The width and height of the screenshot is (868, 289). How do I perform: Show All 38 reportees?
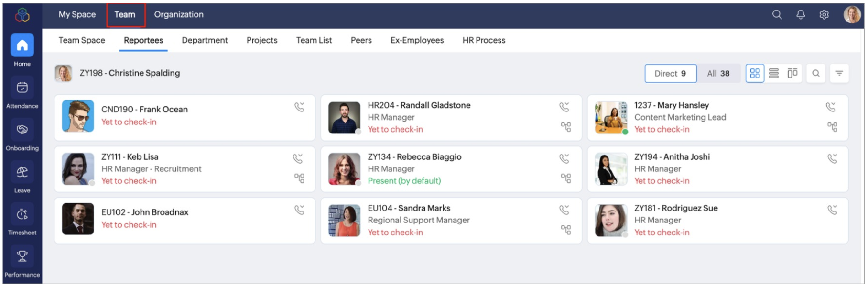[718, 73]
